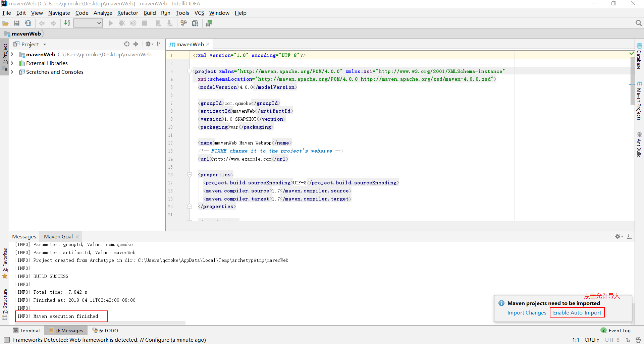Select the External Libraries tree item
The width and height of the screenshot is (644, 344).
coord(47,63)
